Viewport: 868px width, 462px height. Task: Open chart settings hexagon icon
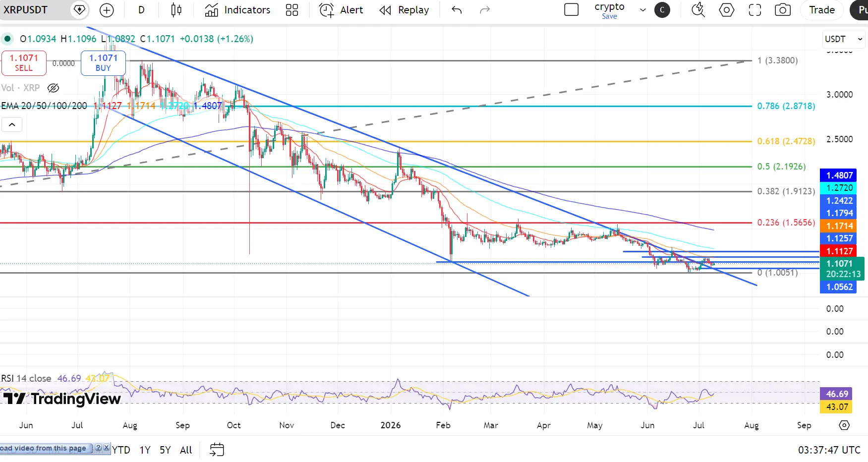(727, 10)
